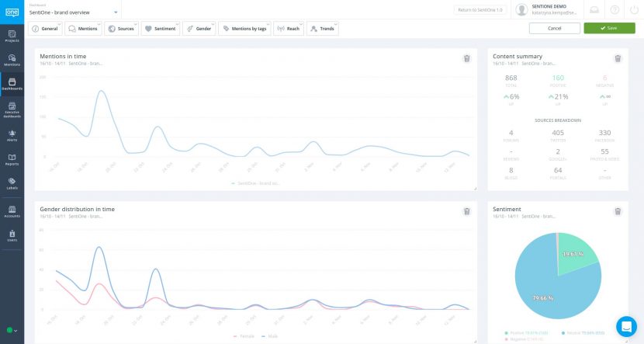This screenshot has height=344, width=644.
Task: Open the Alerts bell in sidebar
Action: 12,134
